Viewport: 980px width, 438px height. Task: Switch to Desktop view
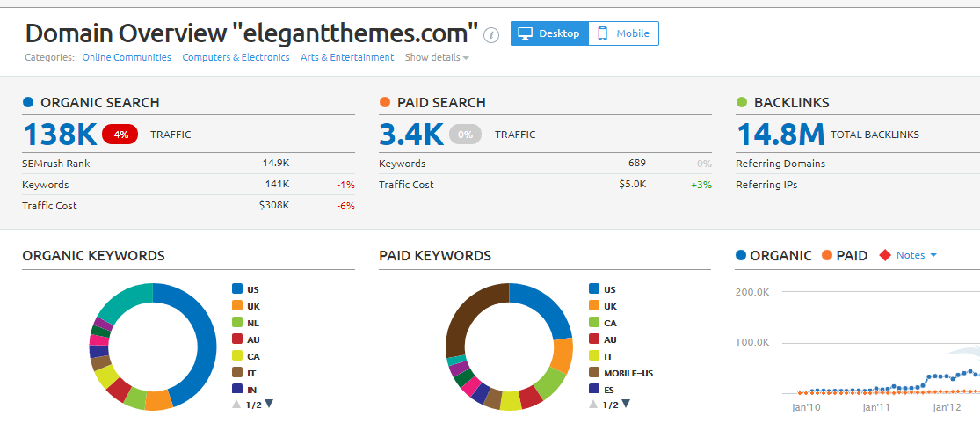click(549, 33)
